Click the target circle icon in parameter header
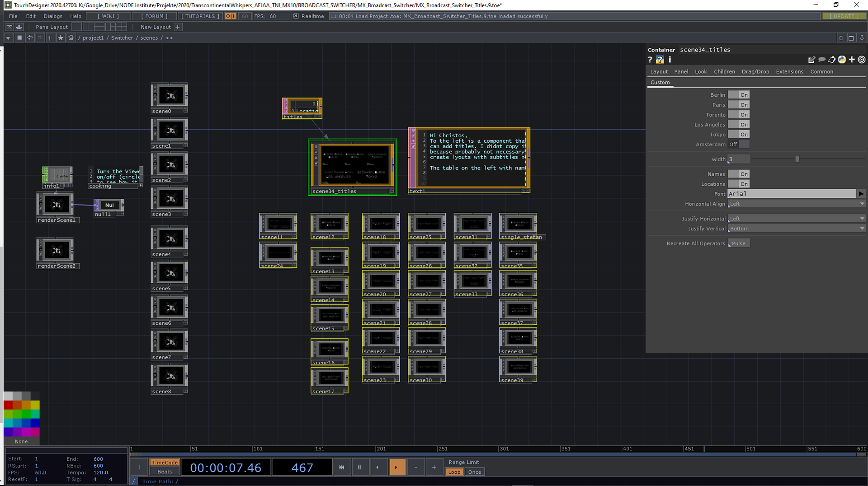Viewport: 868px width, 486px height. coord(862,60)
